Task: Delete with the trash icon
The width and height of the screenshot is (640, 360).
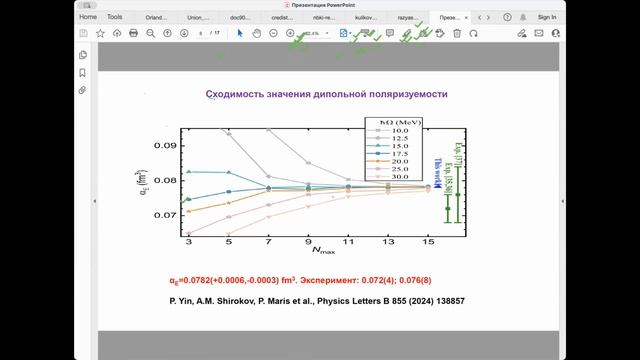Action: pos(457,33)
